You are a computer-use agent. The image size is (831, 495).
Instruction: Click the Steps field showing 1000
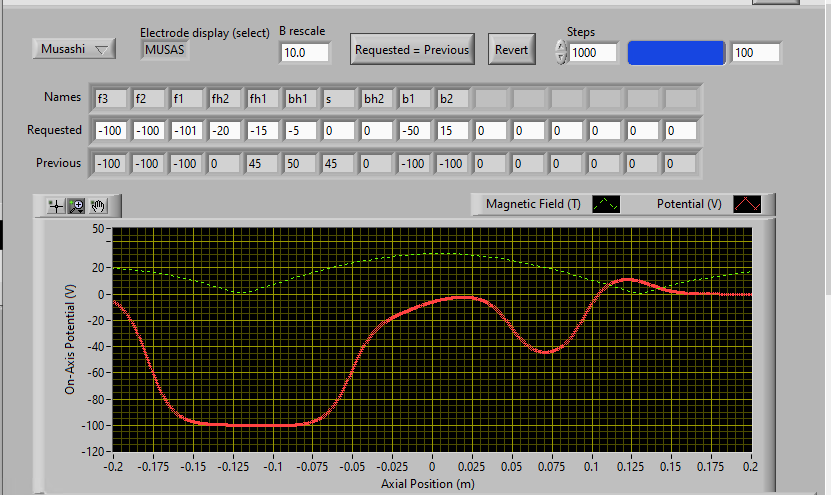[592, 52]
